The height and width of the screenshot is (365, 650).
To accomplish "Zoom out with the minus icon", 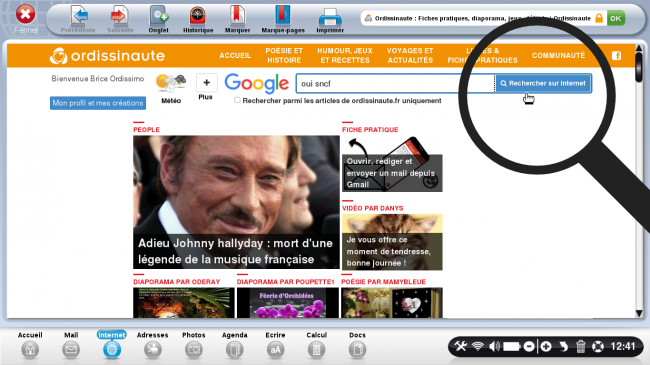I will click(529, 346).
